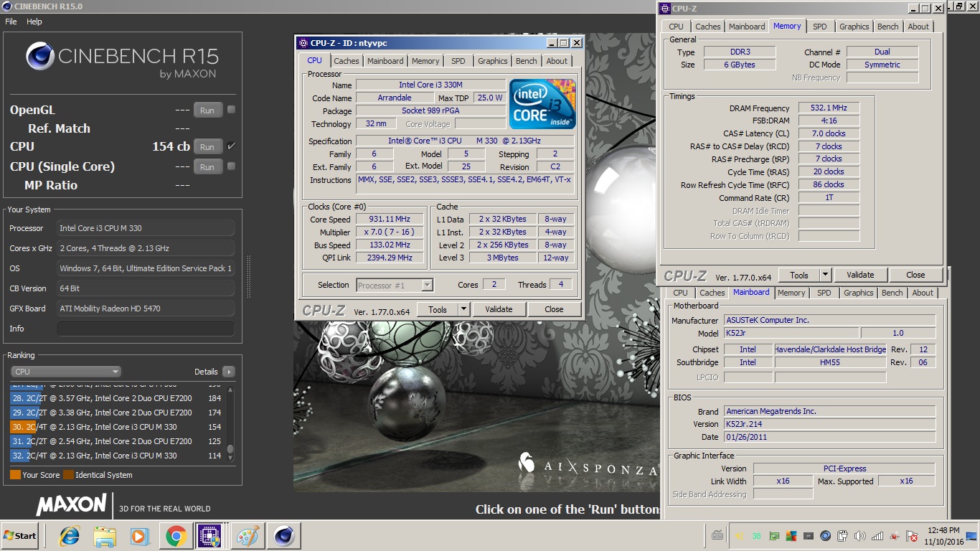Image resolution: width=980 pixels, height=551 pixels.
Task: Click the dark square tray icon
Action: [x=809, y=536]
